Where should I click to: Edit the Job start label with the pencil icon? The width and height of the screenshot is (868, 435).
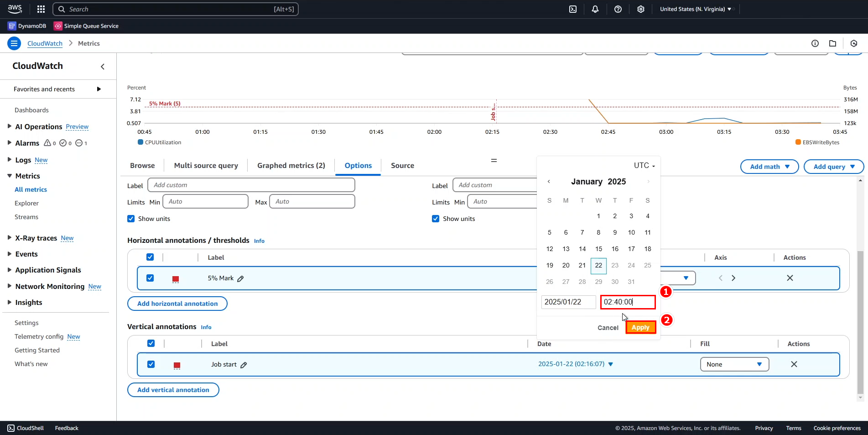coord(244,365)
